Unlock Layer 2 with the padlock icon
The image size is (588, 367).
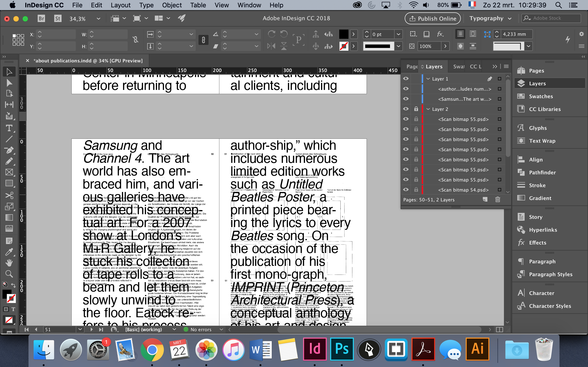pos(416,109)
